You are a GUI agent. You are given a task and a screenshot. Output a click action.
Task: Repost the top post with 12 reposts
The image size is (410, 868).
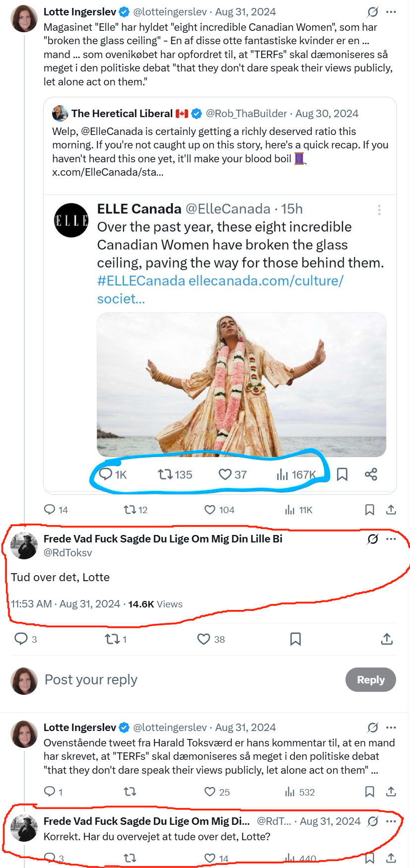pyautogui.click(x=130, y=510)
